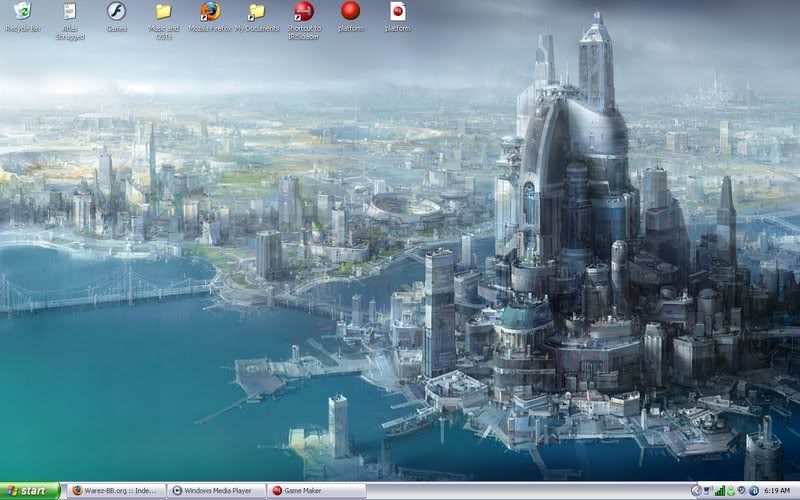Click the 6:19 AM taskbar clock
The image size is (800, 500).
click(x=777, y=491)
